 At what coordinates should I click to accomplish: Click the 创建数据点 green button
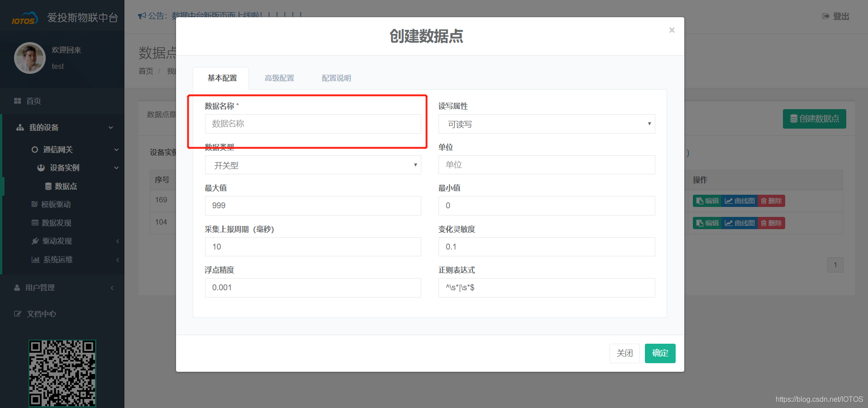[814, 119]
